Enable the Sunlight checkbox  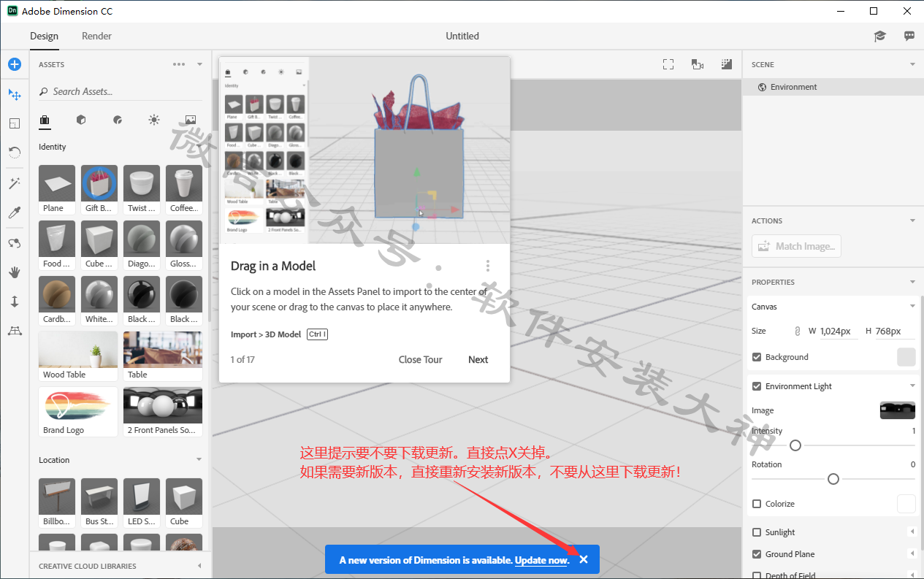click(x=757, y=532)
